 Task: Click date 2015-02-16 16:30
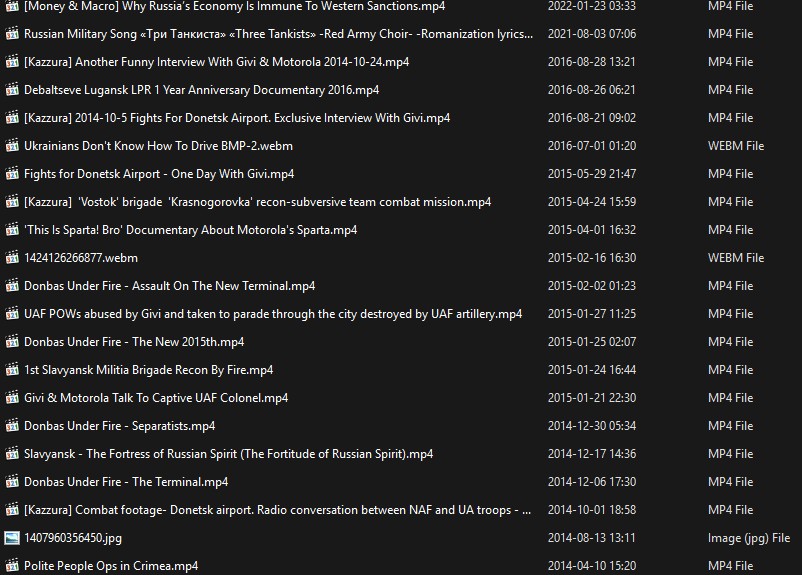(592, 258)
